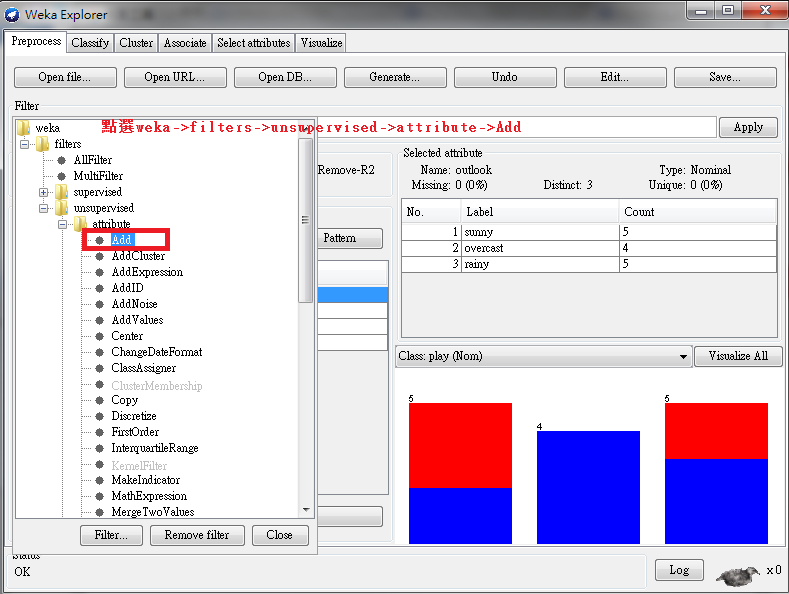
Task: Click the Generate... button
Action: click(x=395, y=77)
